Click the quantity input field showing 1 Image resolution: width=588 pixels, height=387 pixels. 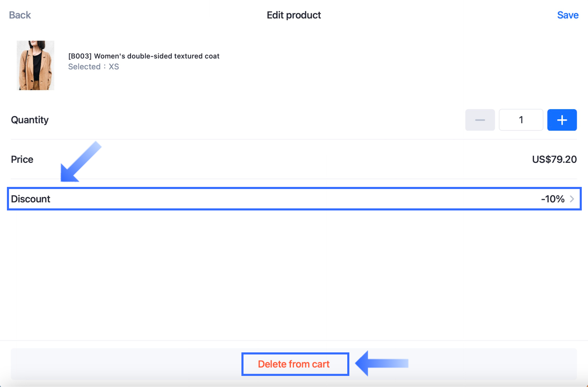pyautogui.click(x=521, y=120)
